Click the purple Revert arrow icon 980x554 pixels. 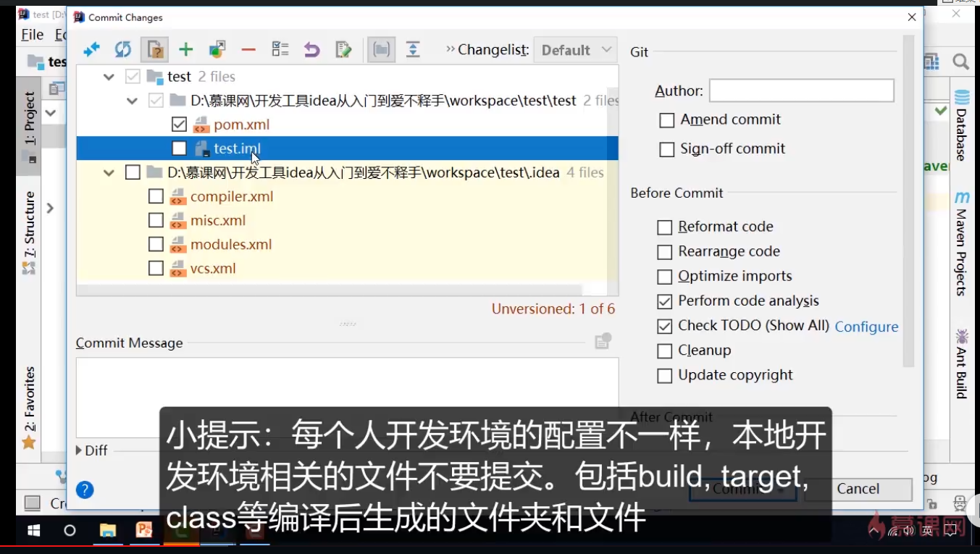point(311,49)
